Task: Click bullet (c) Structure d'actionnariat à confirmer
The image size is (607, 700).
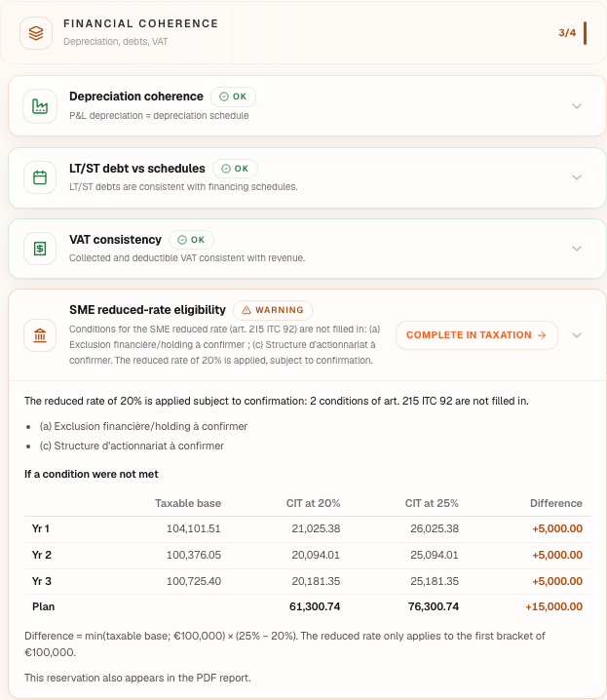Action: click(132, 446)
